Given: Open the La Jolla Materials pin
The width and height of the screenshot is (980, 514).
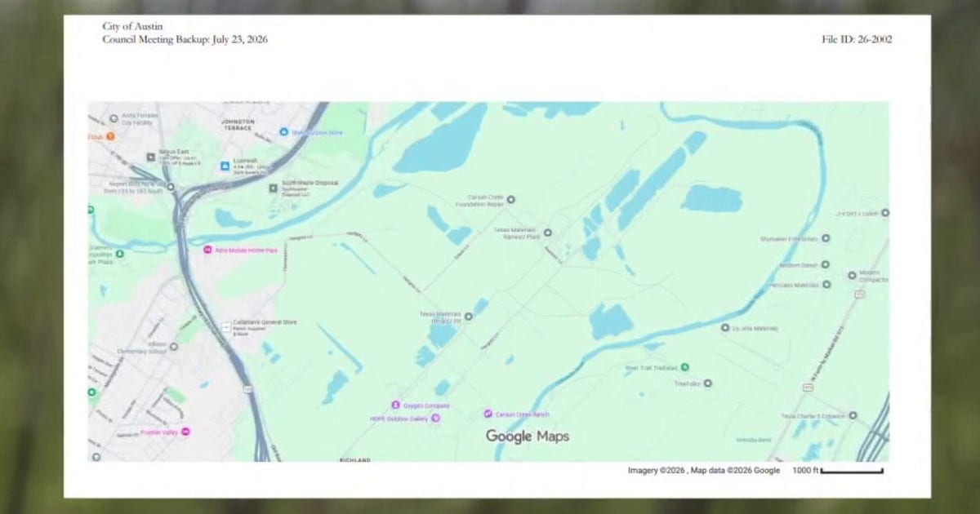Looking at the screenshot, I should (724, 328).
